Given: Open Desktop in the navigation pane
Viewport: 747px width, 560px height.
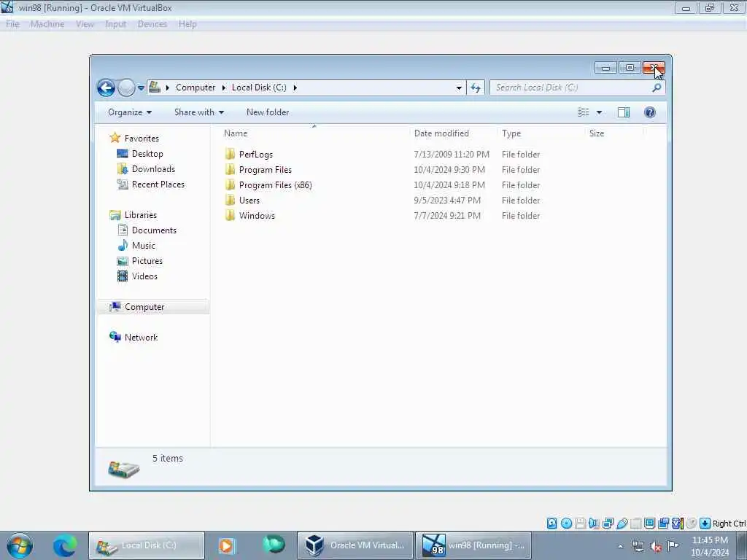Looking at the screenshot, I should pyautogui.click(x=147, y=154).
